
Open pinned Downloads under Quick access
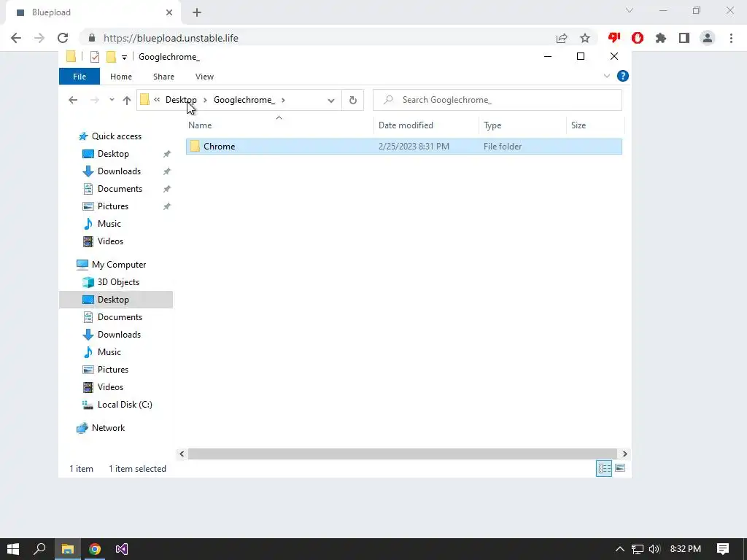(x=119, y=171)
